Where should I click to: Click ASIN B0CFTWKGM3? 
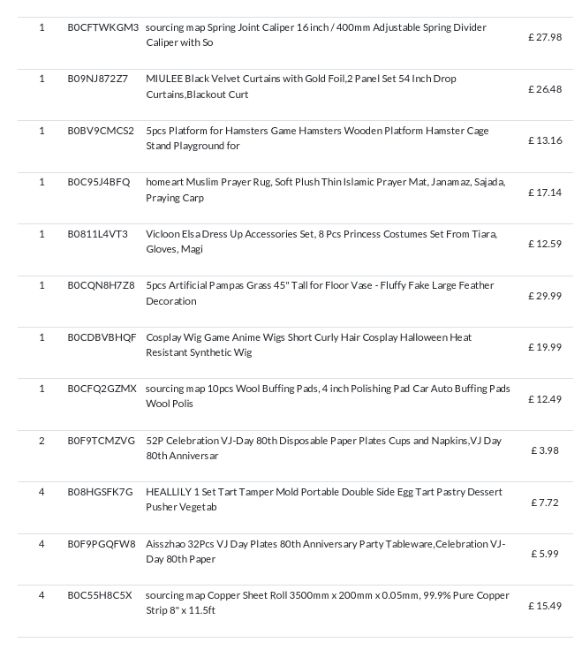pyautogui.click(x=103, y=28)
